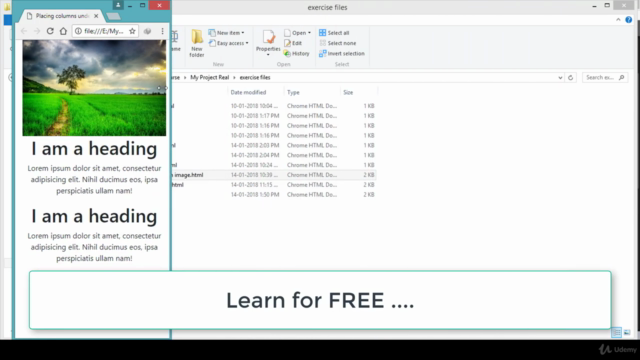This screenshot has width=640, height=360.
Task: Select the file dated 14-01-2018 2:03 PM
Action: coord(273,145)
